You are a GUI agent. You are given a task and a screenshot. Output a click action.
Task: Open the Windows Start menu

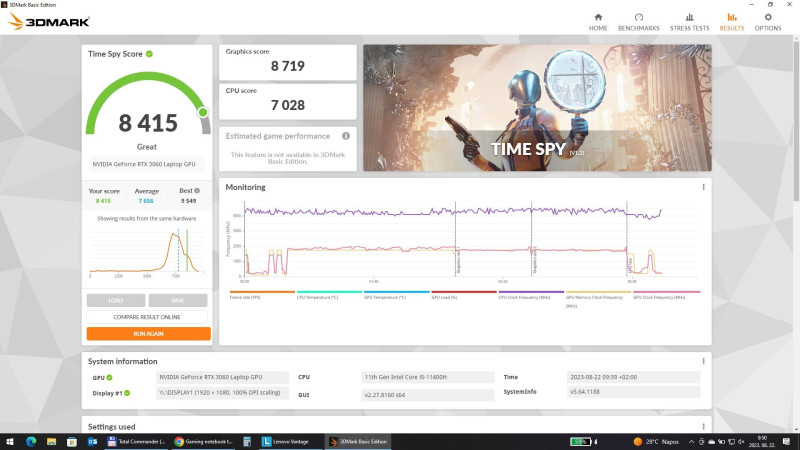(x=10, y=442)
